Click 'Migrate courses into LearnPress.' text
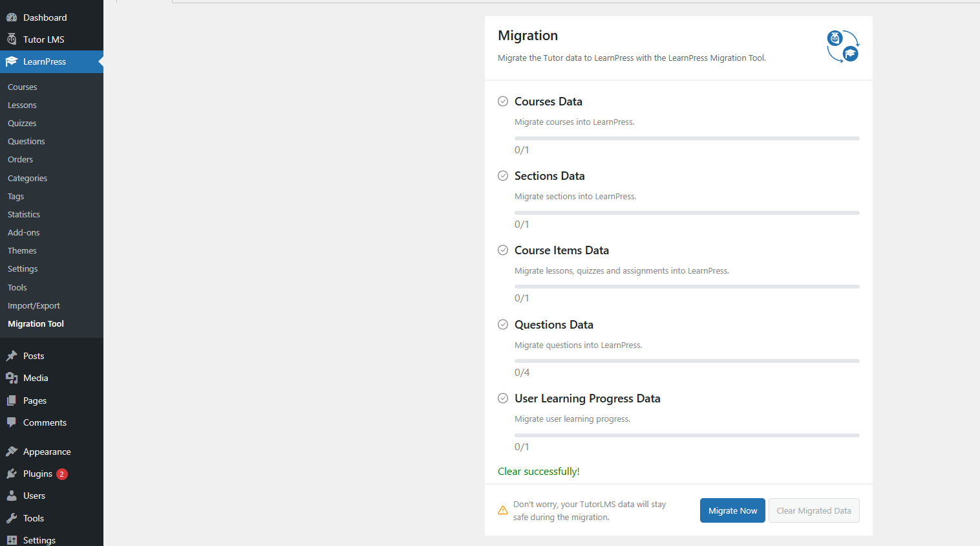Image resolution: width=980 pixels, height=546 pixels. [x=575, y=122]
